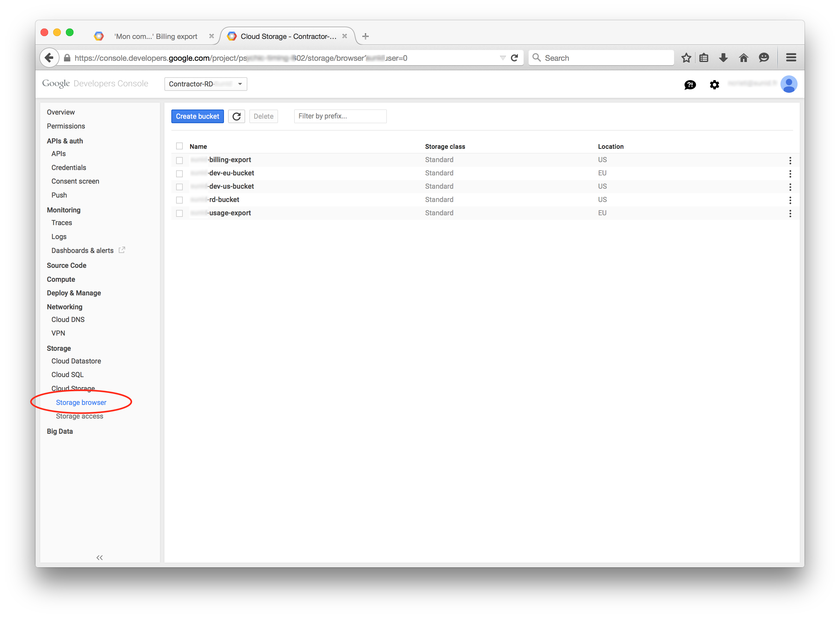The width and height of the screenshot is (840, 618).
Task: Click the chat smiley icon in browser toolbar
Action: 763,58
